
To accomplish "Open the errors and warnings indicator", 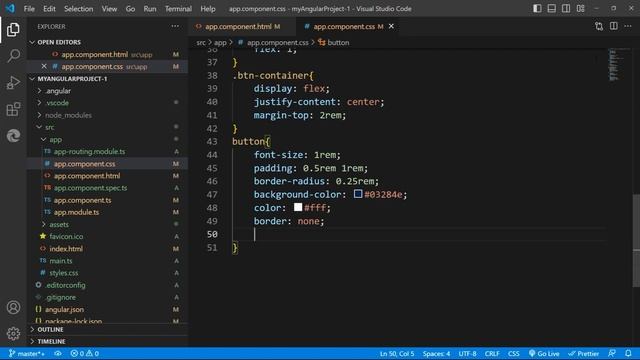I will [84, 353].
